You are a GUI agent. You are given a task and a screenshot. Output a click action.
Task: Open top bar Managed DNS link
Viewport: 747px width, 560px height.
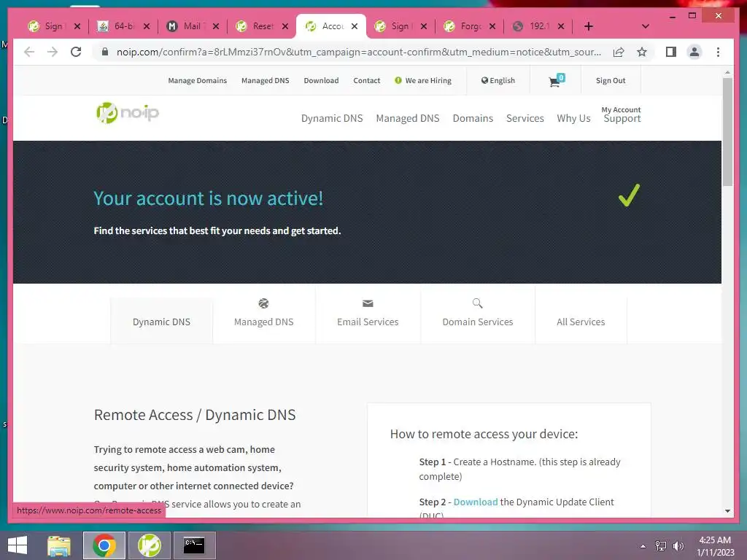tap(266, 80)
